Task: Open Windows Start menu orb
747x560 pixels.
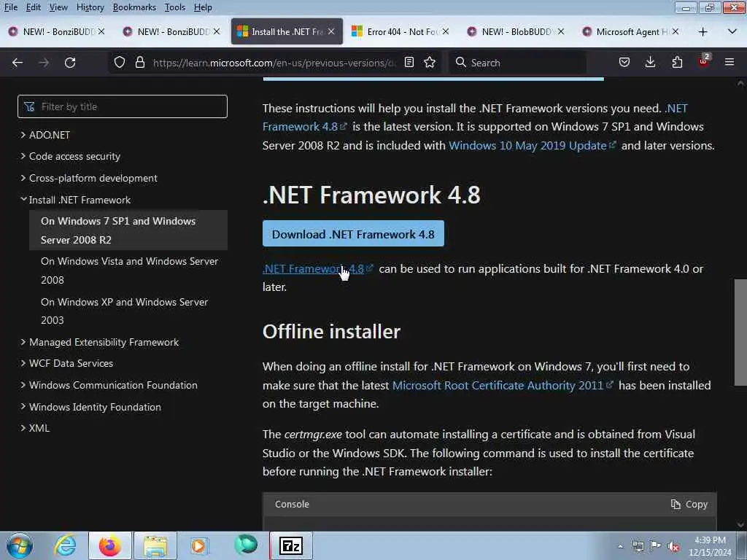Action: point(20,545)
